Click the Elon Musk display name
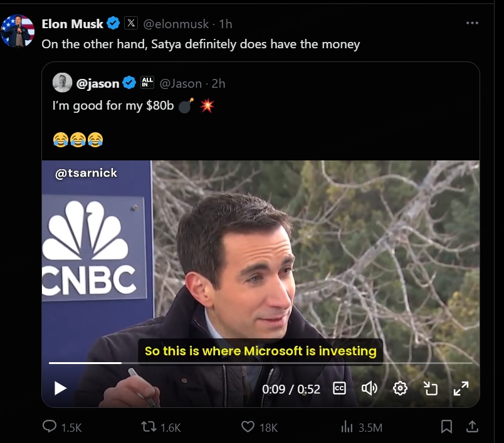Image resolution: width=504 pixels, height=443 pixels. coord(72,24)
